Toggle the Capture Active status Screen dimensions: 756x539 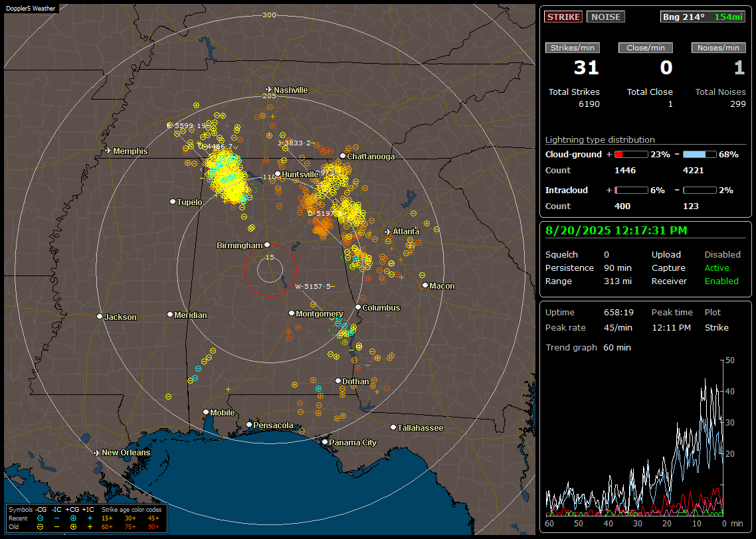(717, 268)
